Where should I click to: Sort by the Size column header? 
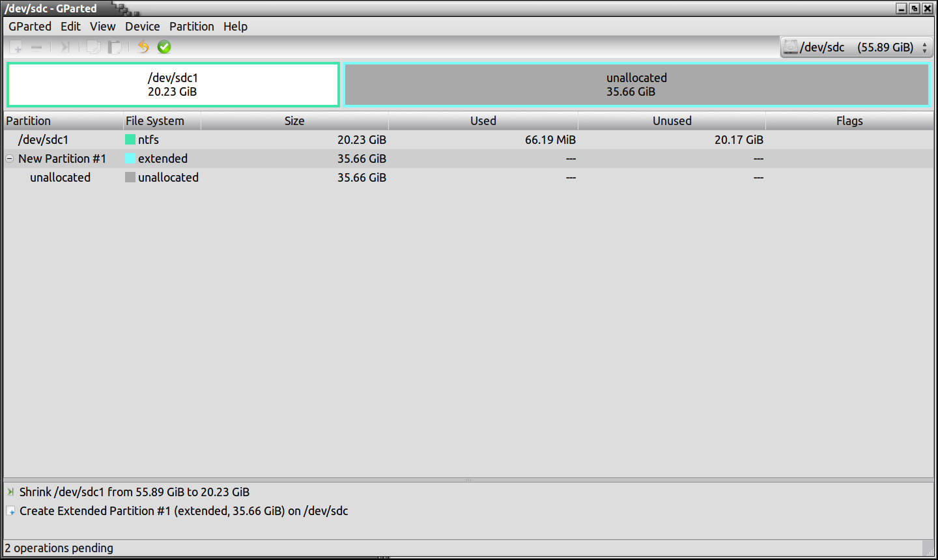[294, 121]
